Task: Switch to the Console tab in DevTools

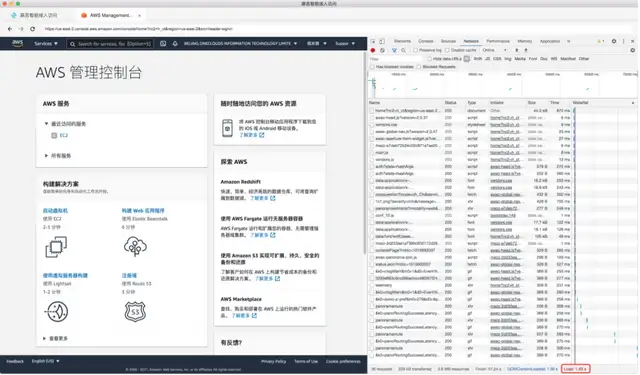Action: click(426, 41)
